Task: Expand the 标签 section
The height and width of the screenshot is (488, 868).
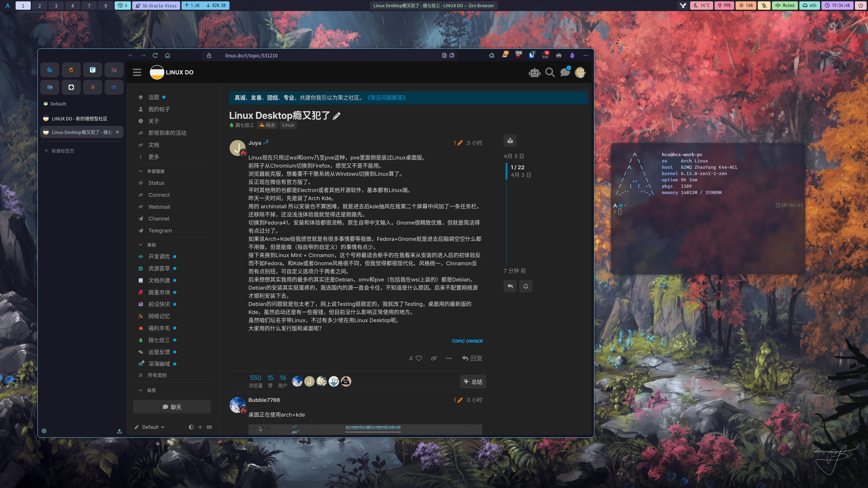Action: point(148,390)
